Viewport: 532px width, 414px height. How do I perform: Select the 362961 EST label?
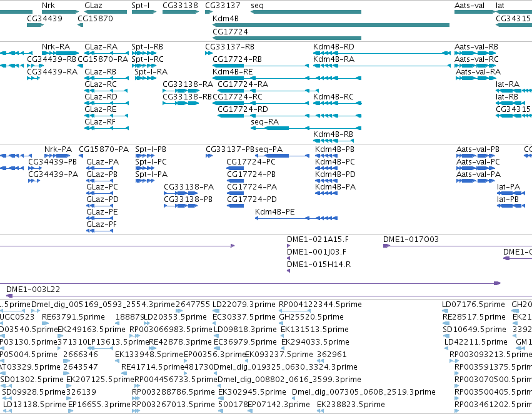tap(332, 355)
